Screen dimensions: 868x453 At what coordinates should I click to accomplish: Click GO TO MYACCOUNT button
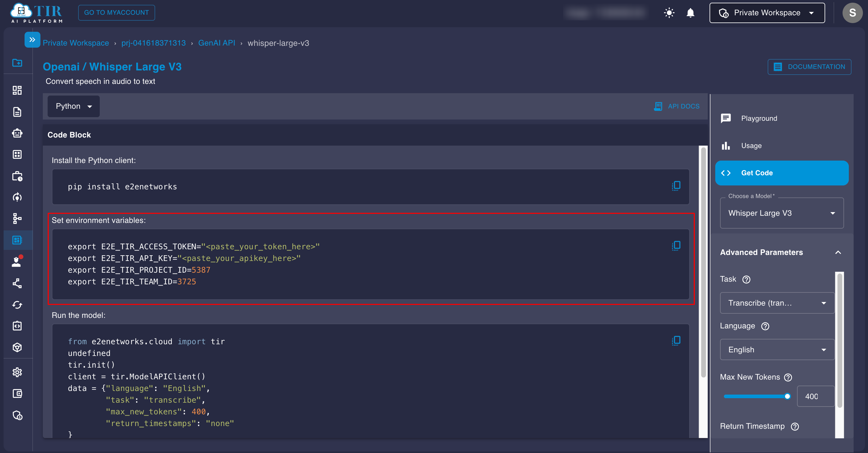click(117, 13)
